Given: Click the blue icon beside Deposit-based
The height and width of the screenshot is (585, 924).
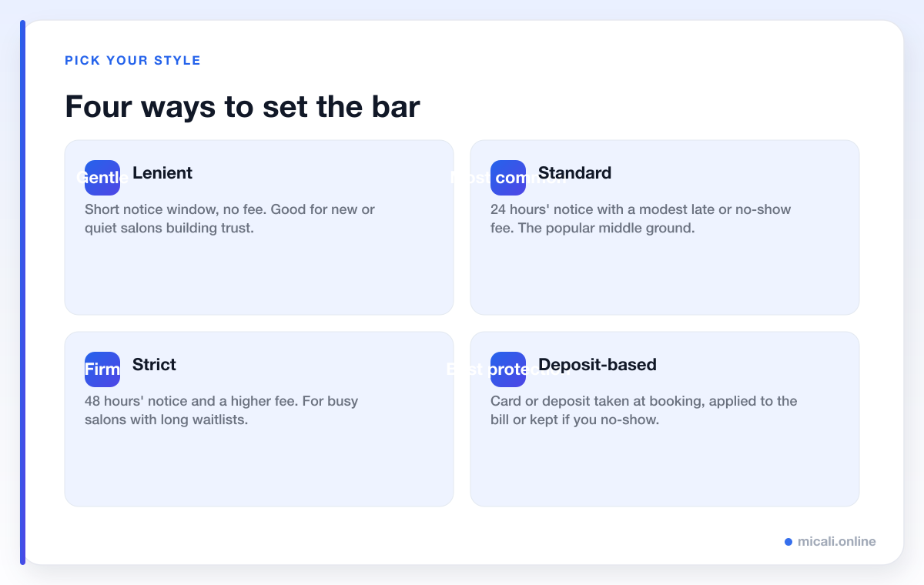Looking at the screenshot, I should click(x=508, y=369).
